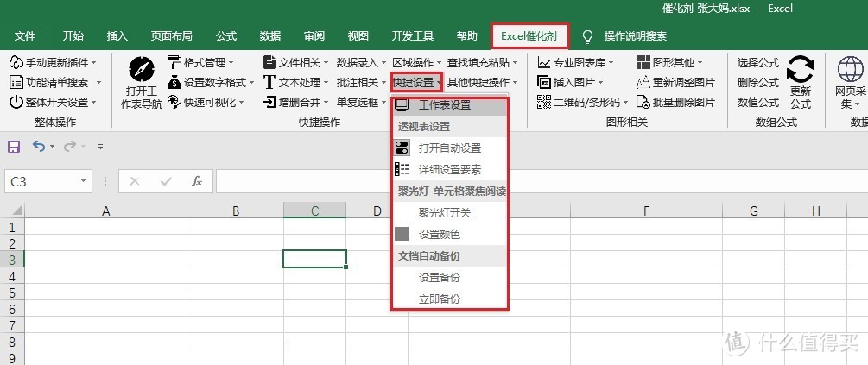Click the 批量删除图片 icon
868x365 pixels.
pos(643,103)
